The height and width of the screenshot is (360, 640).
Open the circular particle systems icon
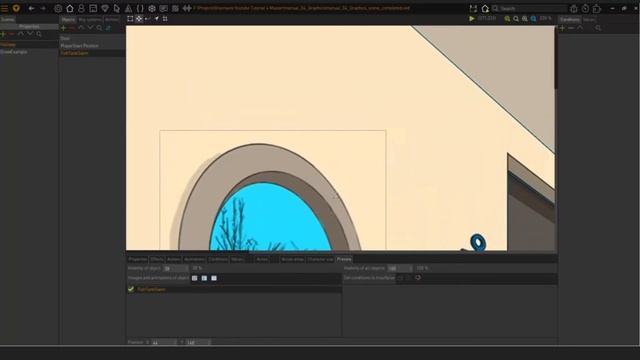(x=152, y=8)
